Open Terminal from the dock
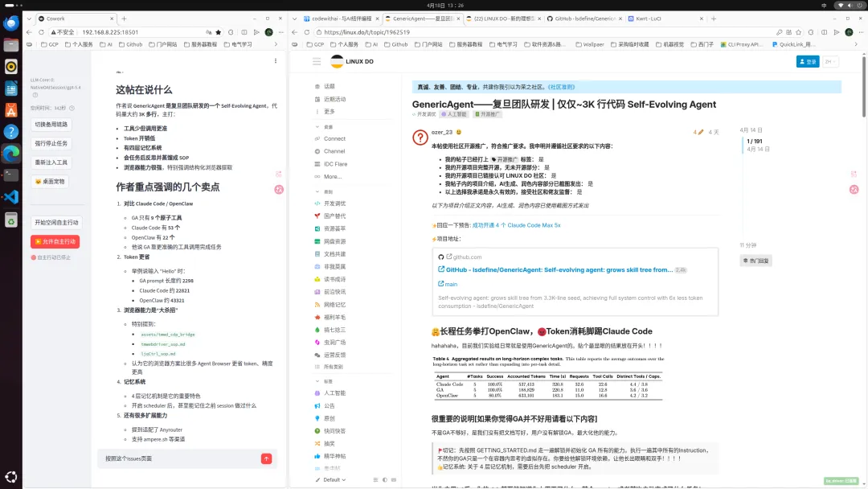868x489 pixels. point(11,175)
